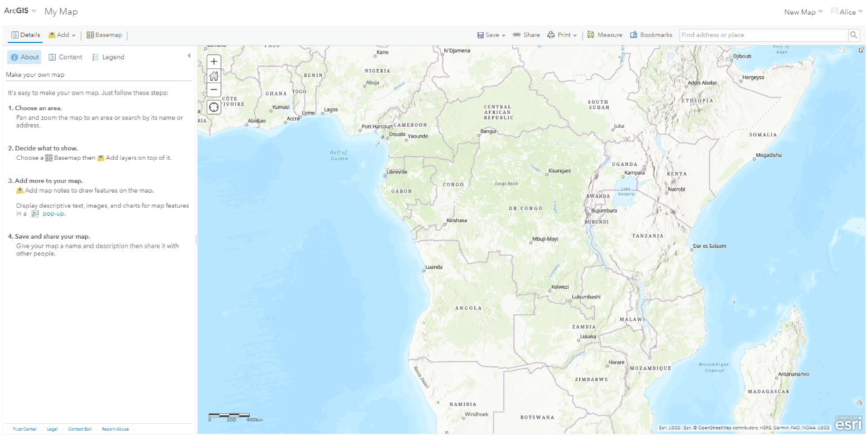Click the Luanda city label
868x436 pixels.
pyautogui.click(x=434, y=267)
